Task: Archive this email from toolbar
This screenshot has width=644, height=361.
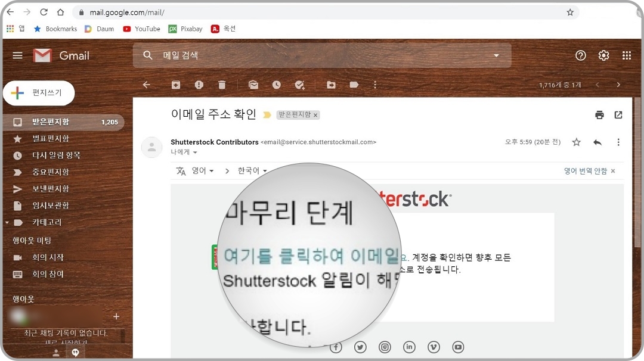Action: tap(175, 85)
